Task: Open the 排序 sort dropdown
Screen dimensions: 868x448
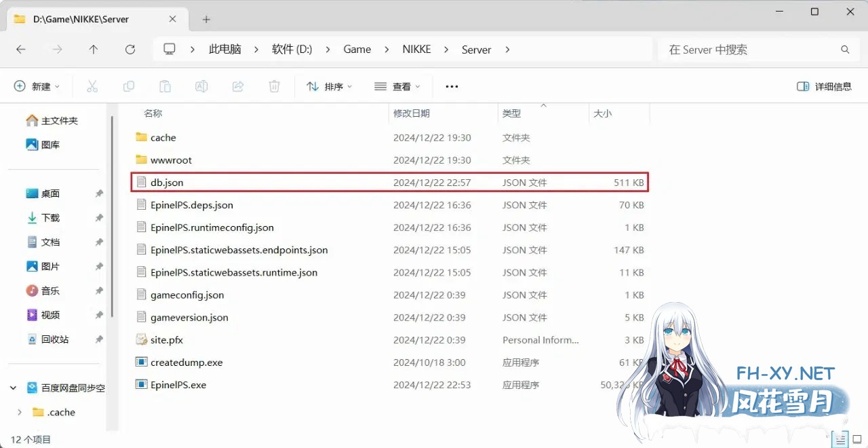Action: point(329,86)
